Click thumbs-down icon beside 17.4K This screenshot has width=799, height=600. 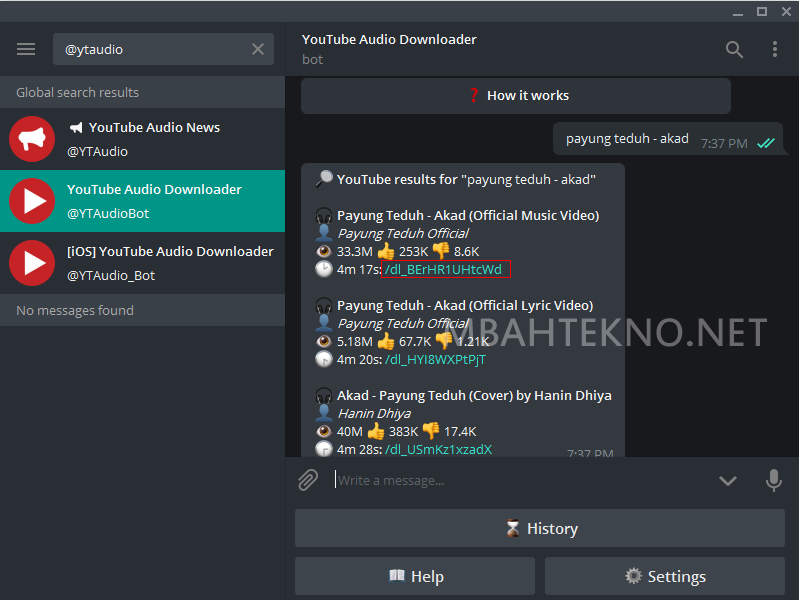click(431, 430)
